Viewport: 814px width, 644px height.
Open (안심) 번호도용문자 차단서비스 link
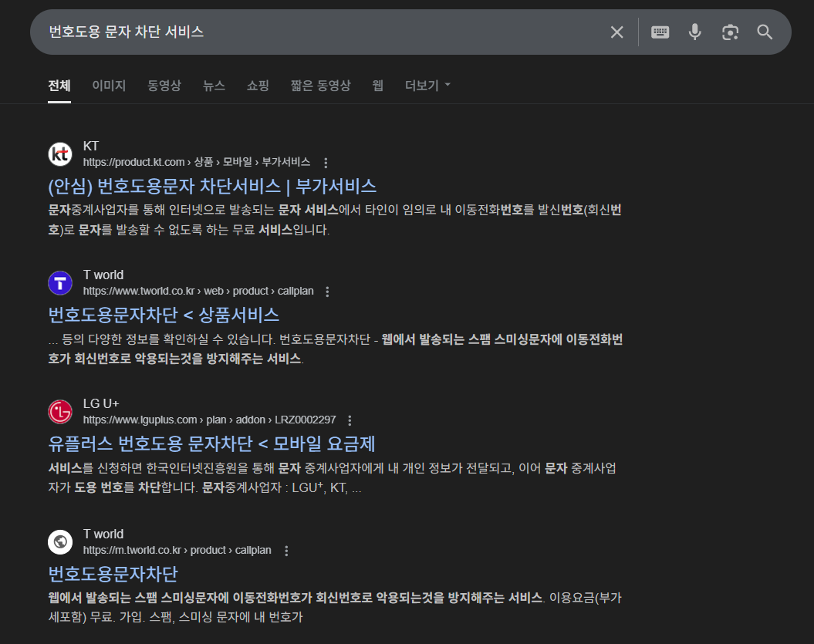pyautogui.click(x=212, y=187)
